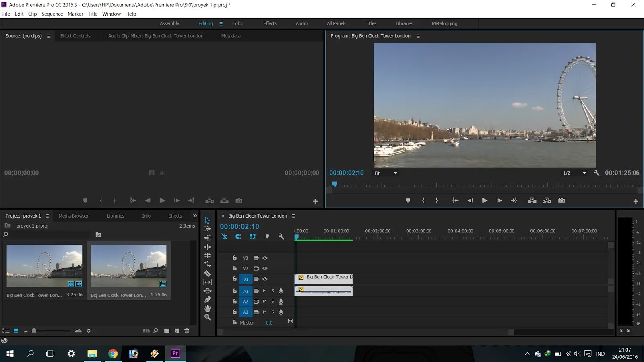Switch to the Color workspace

click(237, 24)
